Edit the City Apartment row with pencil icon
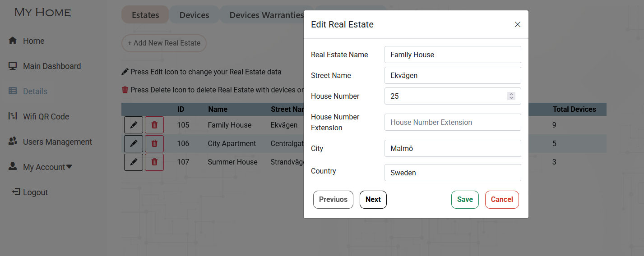This screenshot has width=644, height=256. click(x=134, y=143)
